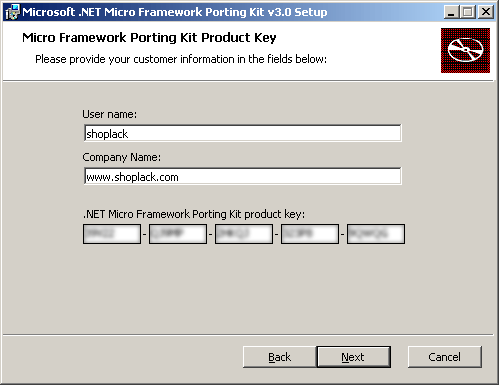Click the installer icon in the title bar

(x=13, y=12)
